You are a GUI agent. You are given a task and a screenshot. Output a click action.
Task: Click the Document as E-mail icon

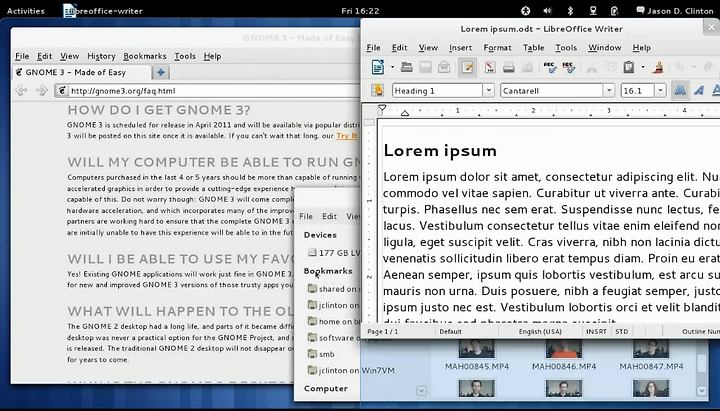[444, 68]
